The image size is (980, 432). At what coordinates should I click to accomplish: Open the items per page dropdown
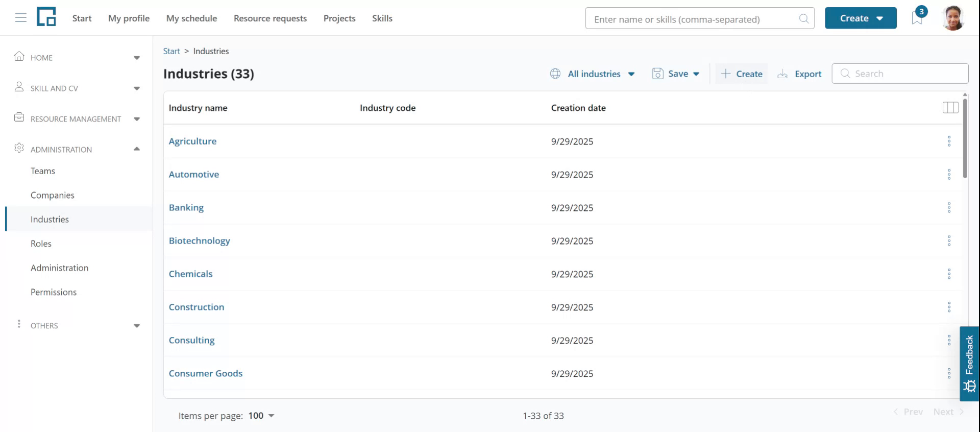261,416
